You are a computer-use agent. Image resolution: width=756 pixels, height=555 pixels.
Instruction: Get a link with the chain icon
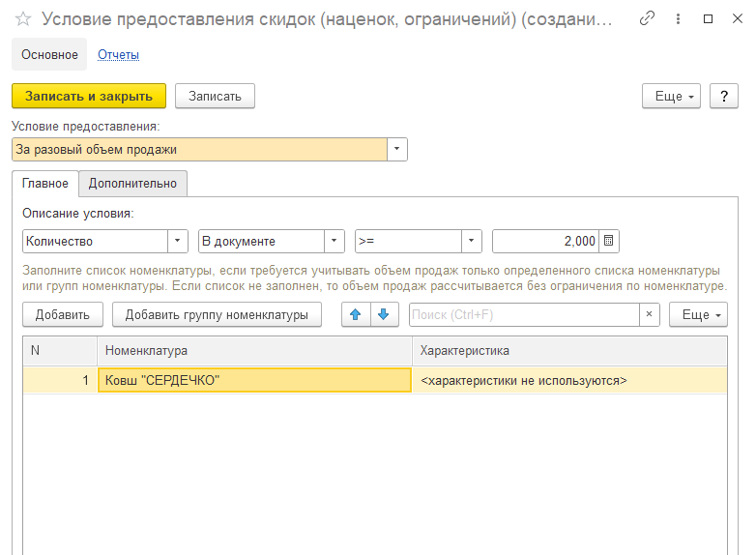[x=647, y=18]
